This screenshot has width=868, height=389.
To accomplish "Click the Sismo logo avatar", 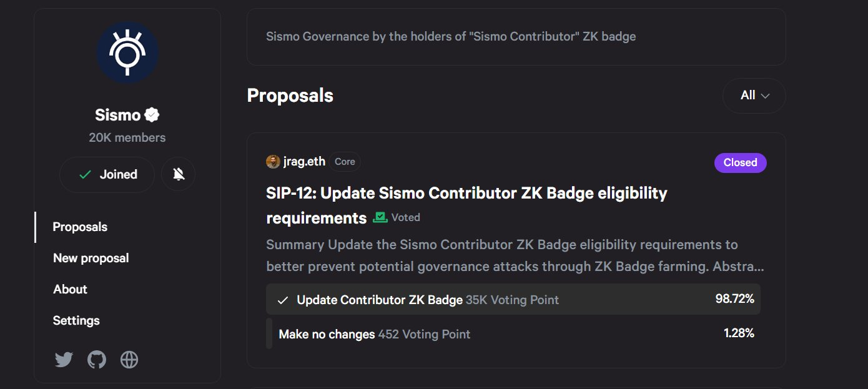I will pyautogui.click(x=127, y=53).
